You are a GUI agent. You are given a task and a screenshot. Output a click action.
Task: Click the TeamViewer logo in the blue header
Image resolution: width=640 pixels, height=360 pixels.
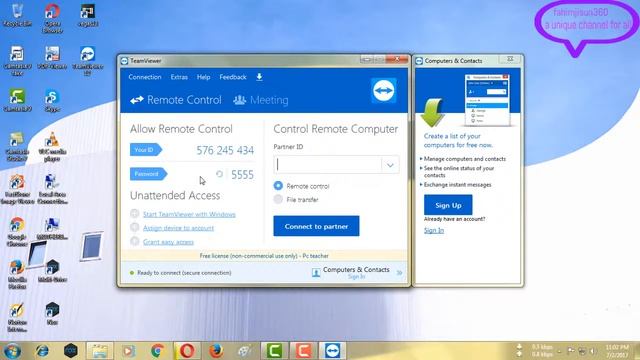(x=383, y=90)
